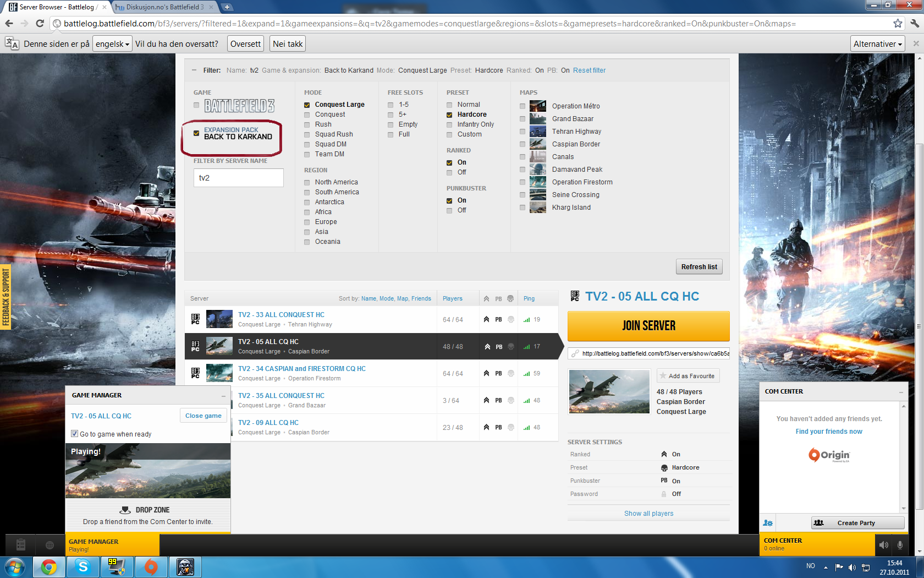The image size is (924, 578).
Task: Click the globe icon in bottom bar
Action: 50,545
